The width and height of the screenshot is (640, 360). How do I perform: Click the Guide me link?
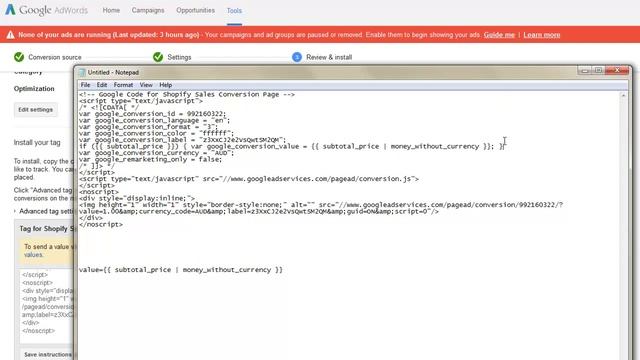point(499,35)
